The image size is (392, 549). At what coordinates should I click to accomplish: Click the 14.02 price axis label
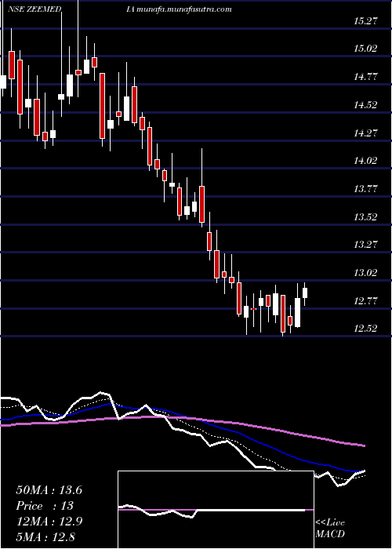(x=365, y=160)
